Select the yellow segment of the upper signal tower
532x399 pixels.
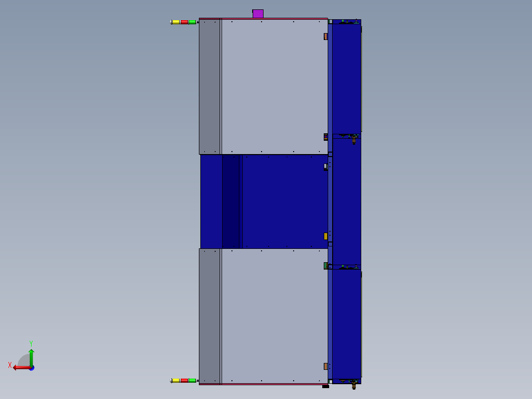(x=176, y=22)
